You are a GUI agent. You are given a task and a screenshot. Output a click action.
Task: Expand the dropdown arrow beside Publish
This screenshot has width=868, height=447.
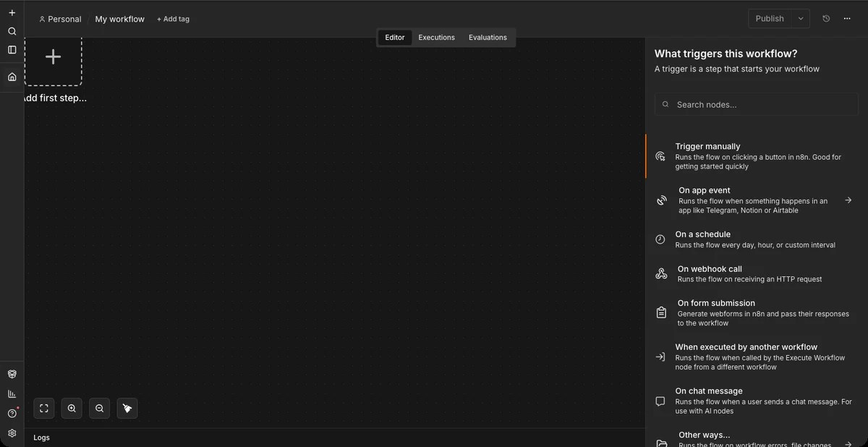[801, 19]
